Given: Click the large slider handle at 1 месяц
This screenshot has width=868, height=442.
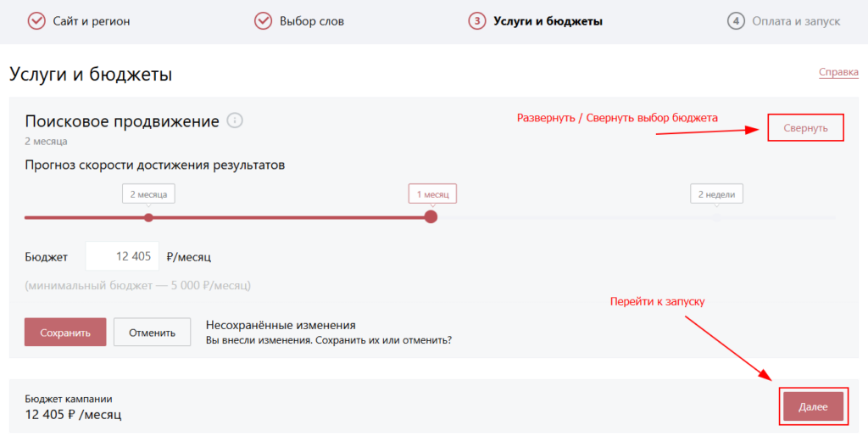Looking at the screenshot, I should point(431,217).
